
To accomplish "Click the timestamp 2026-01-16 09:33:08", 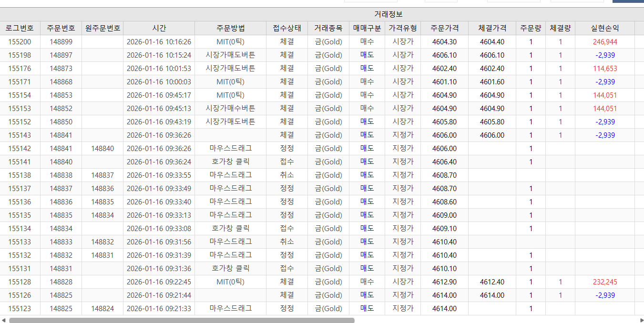I will click(x=159, y=229).
